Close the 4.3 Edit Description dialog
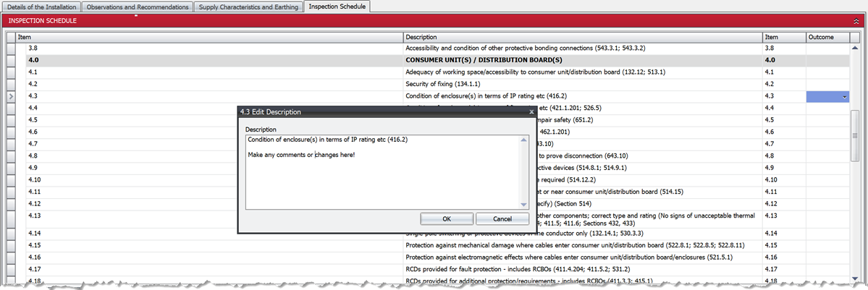 pyautogui.click(x=531, y=112)
